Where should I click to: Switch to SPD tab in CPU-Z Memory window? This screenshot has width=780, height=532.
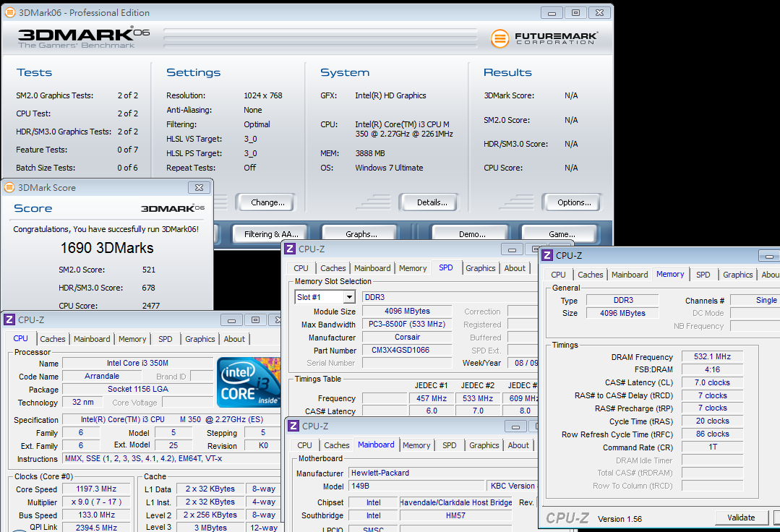click(x=703, y=275)
